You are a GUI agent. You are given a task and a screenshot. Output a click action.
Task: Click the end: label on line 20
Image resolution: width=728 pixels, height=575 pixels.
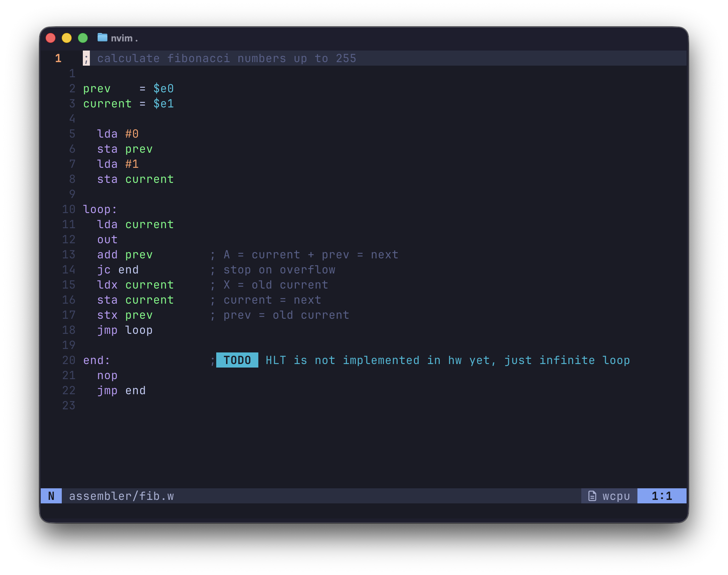coord(96,360)
